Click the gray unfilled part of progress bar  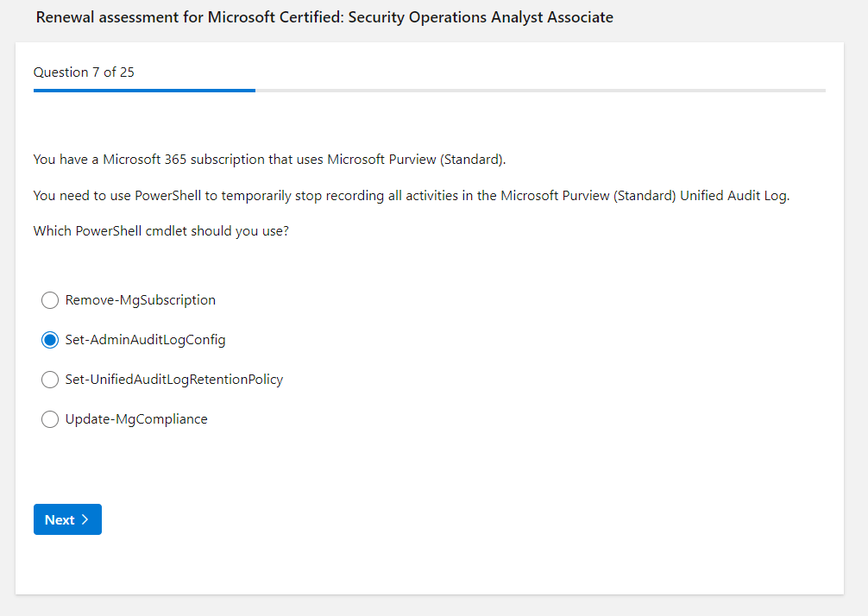539,90
